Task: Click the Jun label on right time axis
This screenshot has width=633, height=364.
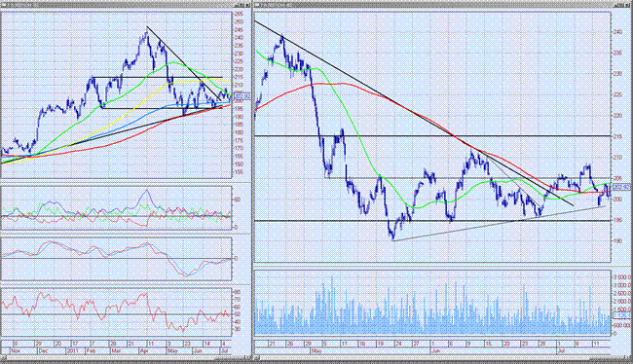Action: click(x=435, y=351)
